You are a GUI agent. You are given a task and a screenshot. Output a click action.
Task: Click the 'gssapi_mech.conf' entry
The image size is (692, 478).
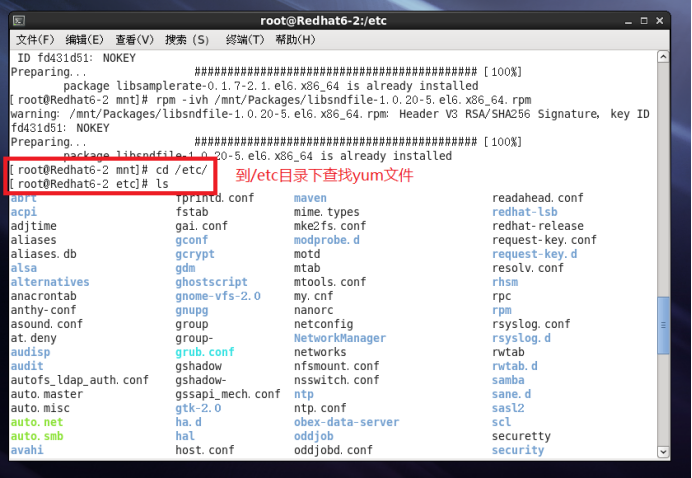[x=228, y=394]
